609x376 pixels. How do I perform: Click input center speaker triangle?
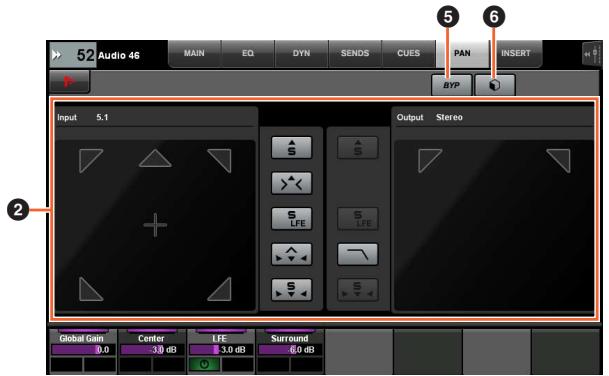click(x=155, y=158)
